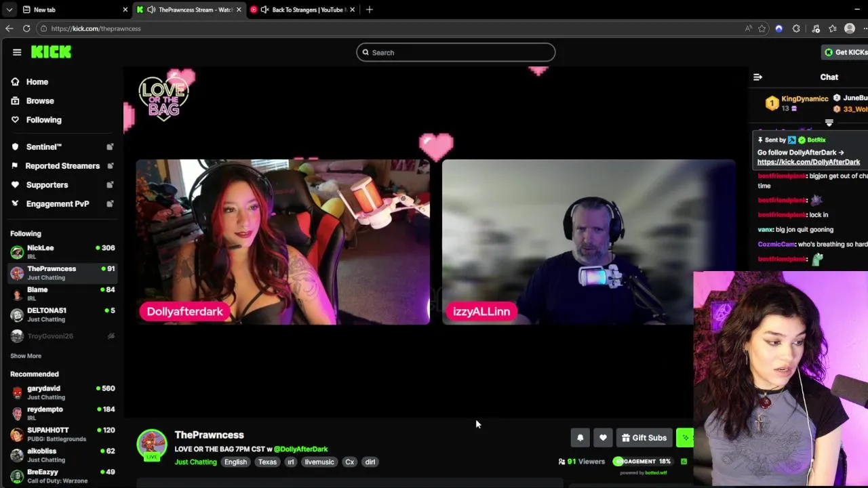This screenshot has width=868, height=488.
Task: Select the irl tag
Action: tap(290, 462)
